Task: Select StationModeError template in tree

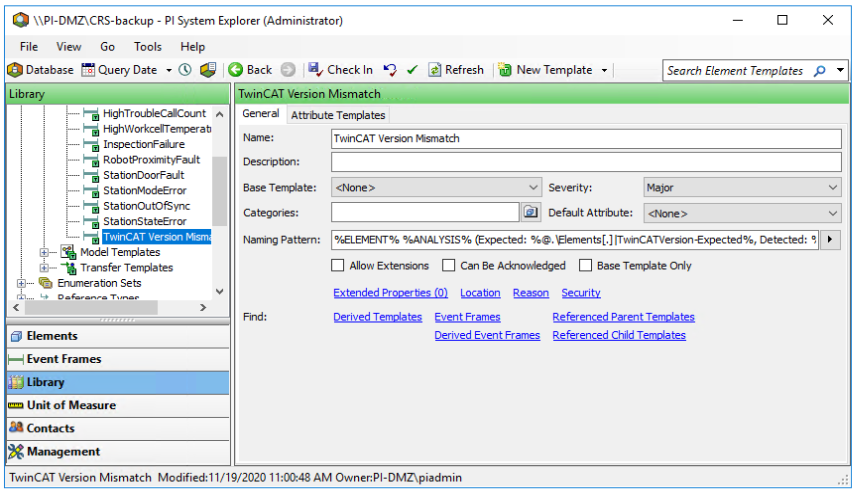Action: tap(145, 190)
